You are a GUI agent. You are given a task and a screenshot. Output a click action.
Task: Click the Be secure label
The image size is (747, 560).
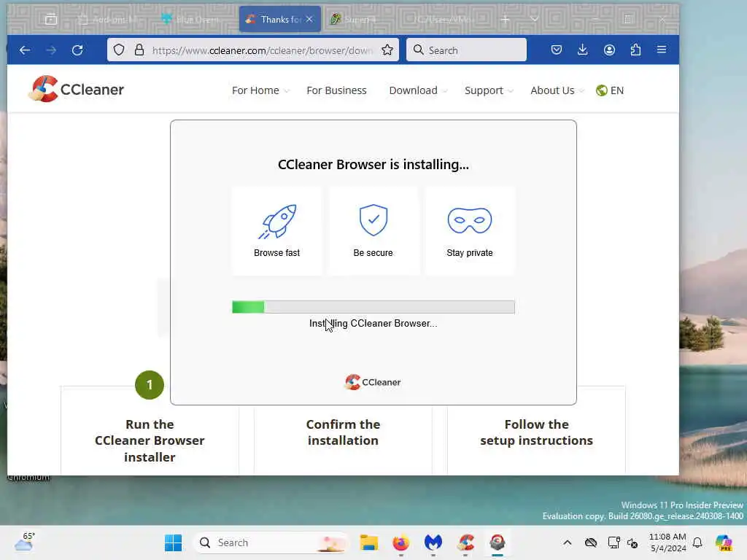(x=373, y=253)
